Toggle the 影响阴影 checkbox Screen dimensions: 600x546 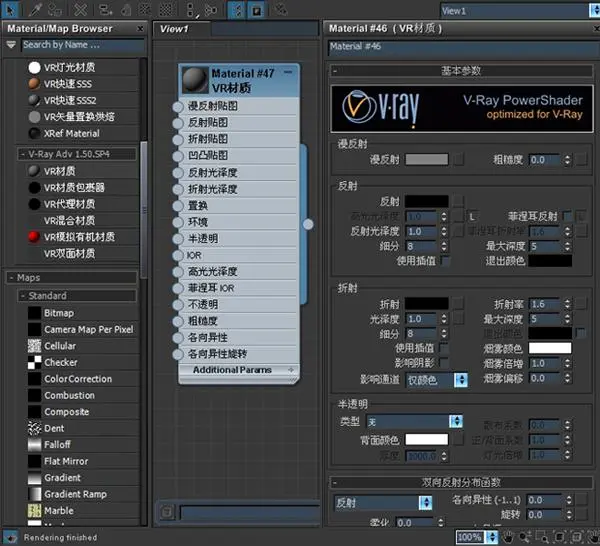pos(444,363)
